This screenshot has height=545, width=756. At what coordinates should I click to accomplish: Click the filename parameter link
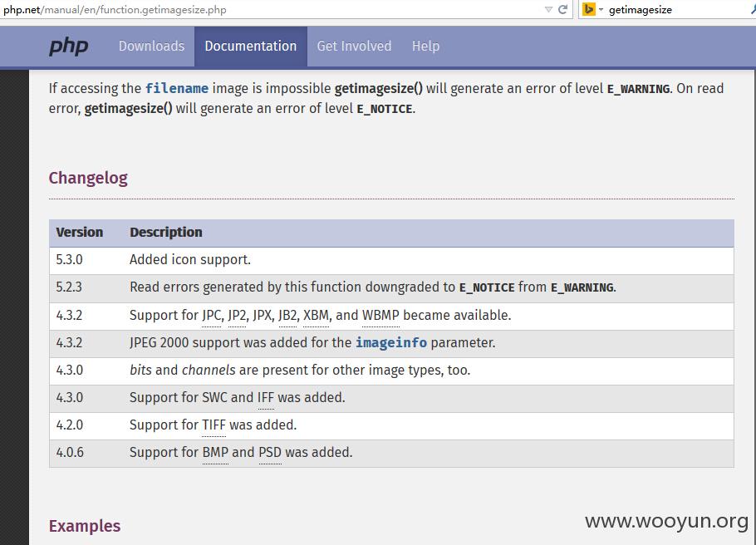(x=177, y=89)
